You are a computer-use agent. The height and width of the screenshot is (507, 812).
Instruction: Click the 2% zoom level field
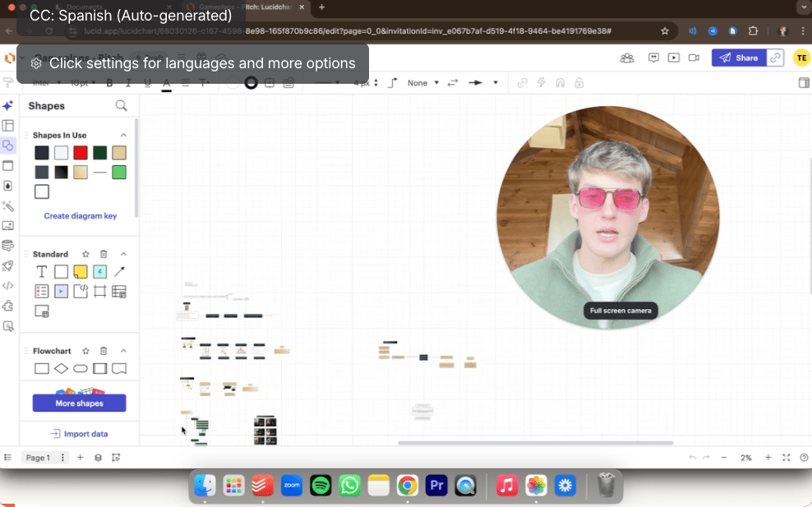point(745,458)
